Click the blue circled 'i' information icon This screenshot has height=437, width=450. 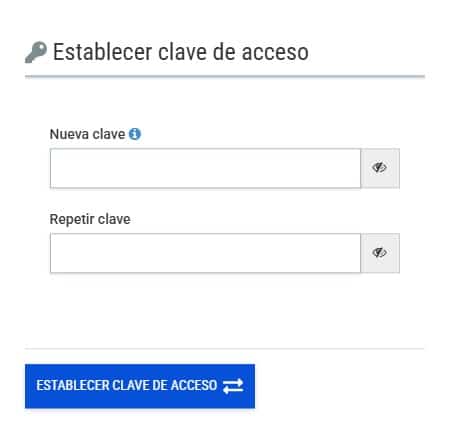135,134
